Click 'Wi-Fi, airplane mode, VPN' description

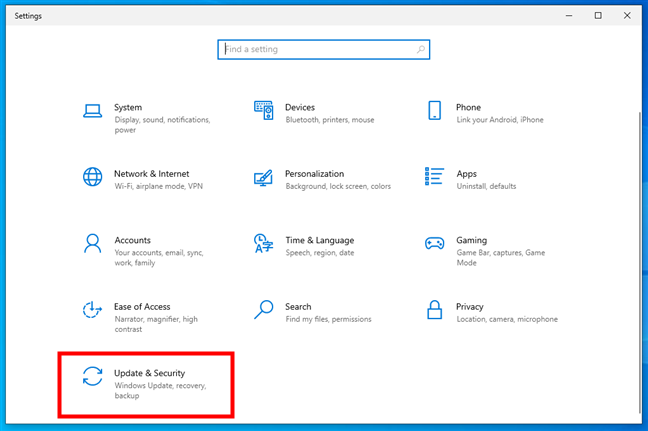pyautogui.click(x=159, y=186)
